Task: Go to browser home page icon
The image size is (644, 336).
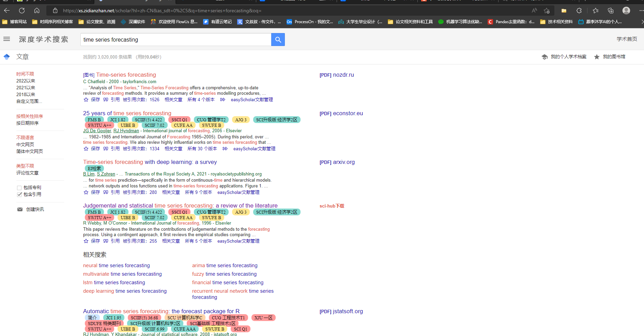Action: tap(37, 11)
